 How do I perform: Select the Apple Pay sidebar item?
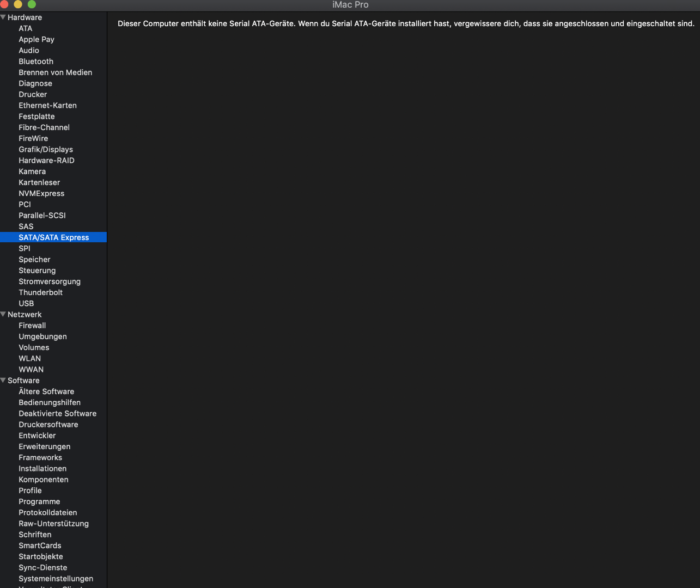[x=36, y=39]
